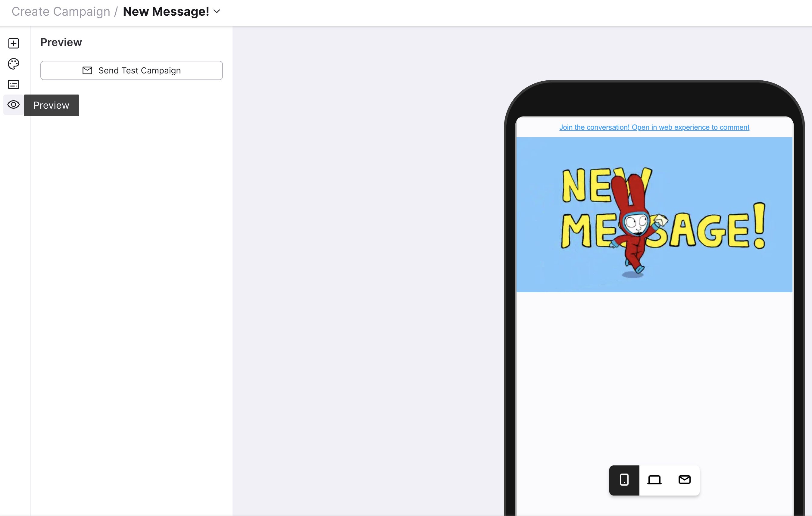This screenshot has height=516, width=812.
Task: Switch to desktop laptop preview
Action: point(654,480)
